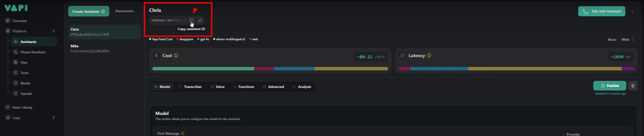Open the Mode Web dropdown
Image resolution: width=644 pixels, height=136 pixels.
tap(628, 39)
